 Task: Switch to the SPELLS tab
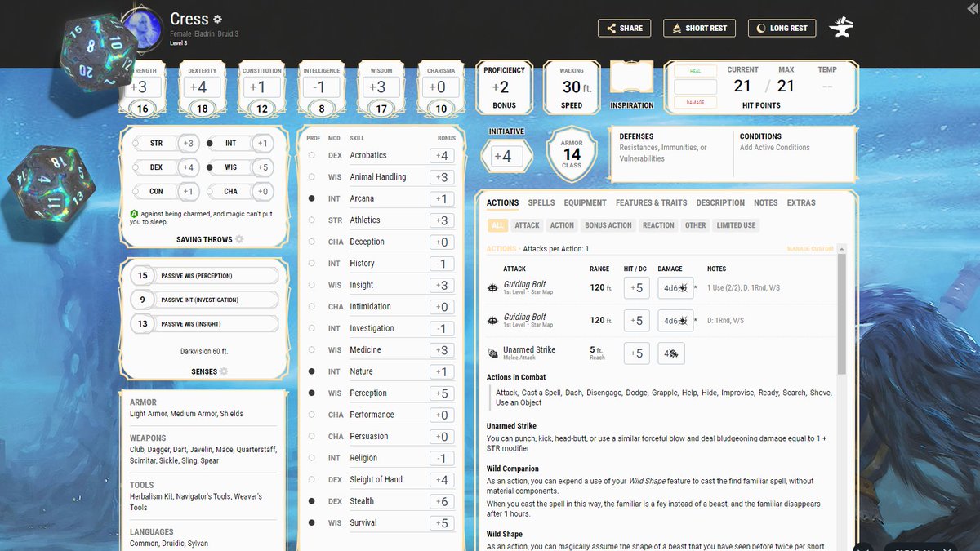pos(541,202)
